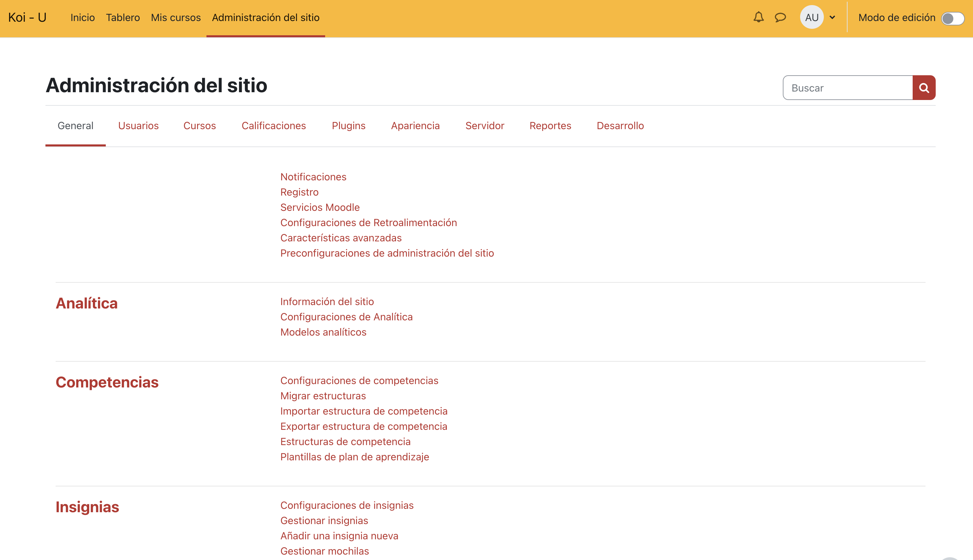The image size is (973, 560).
Task: Click Modelos analíticos link
Action: (323, 332)
